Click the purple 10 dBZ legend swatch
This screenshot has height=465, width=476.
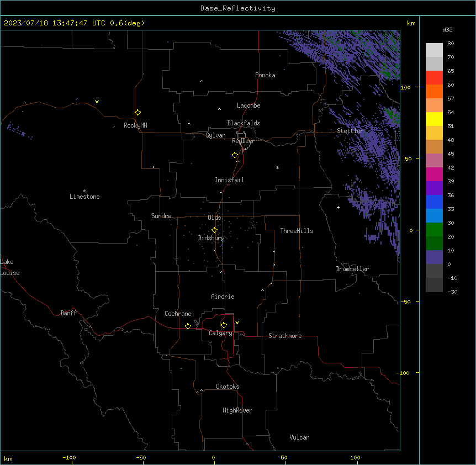coord(434,257)
